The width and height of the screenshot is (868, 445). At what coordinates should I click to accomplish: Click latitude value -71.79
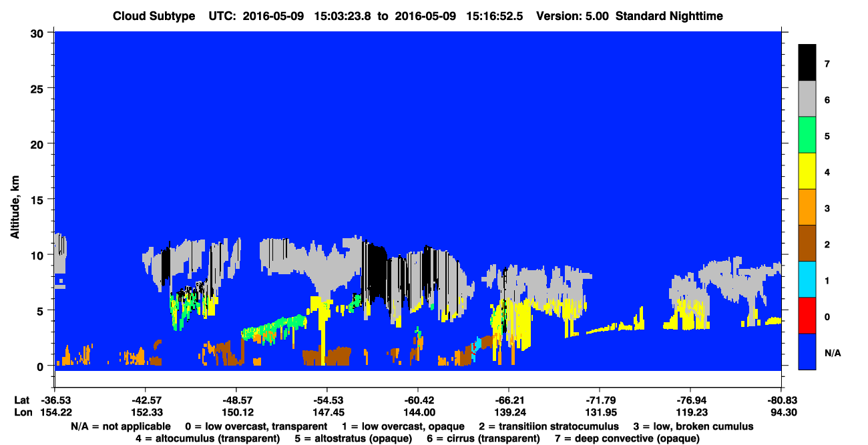(x=599, y=400)
